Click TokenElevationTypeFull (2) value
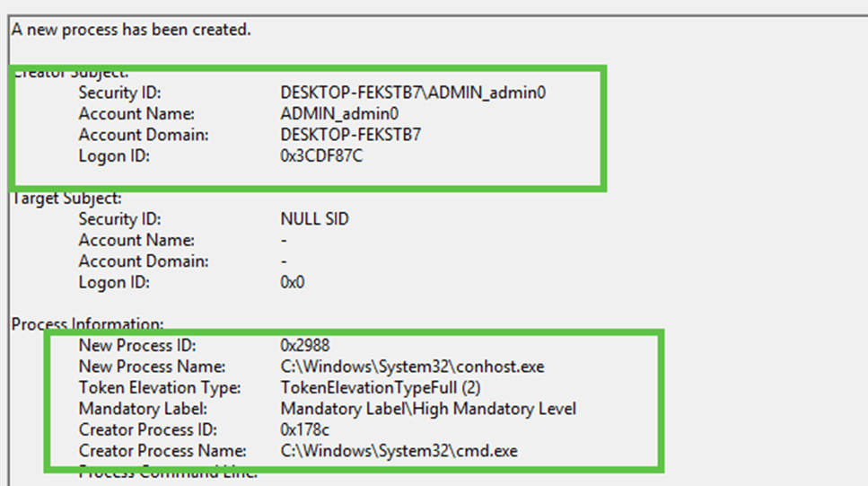Viewport: 868px width, 486px height. click(381, 387)
